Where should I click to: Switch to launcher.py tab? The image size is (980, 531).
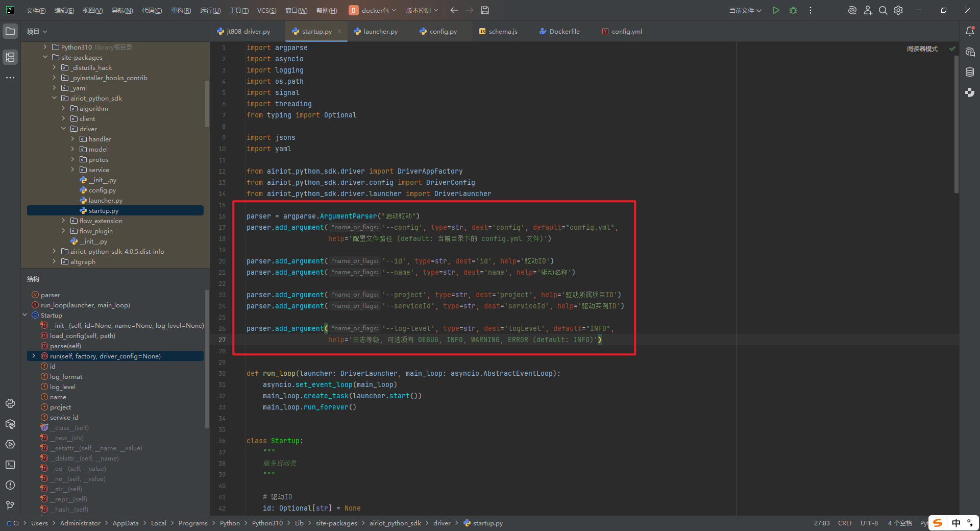coord(376,31)
